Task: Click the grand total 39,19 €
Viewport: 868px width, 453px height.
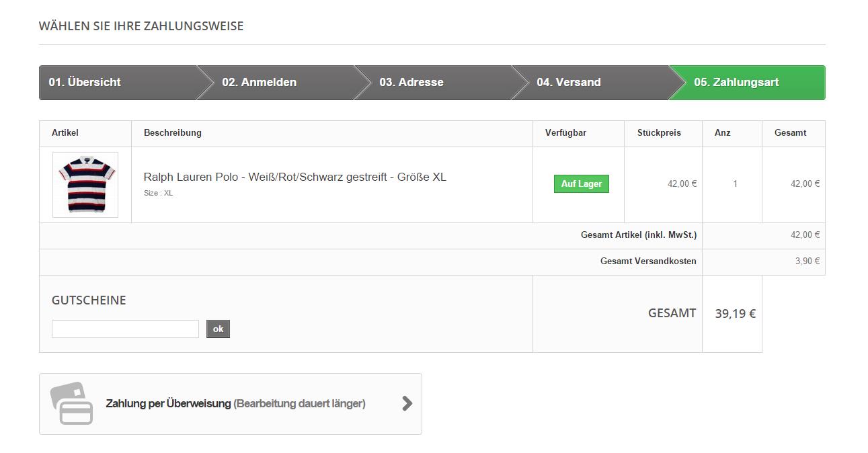Action: pyautogui.click(x=736, y=313)
